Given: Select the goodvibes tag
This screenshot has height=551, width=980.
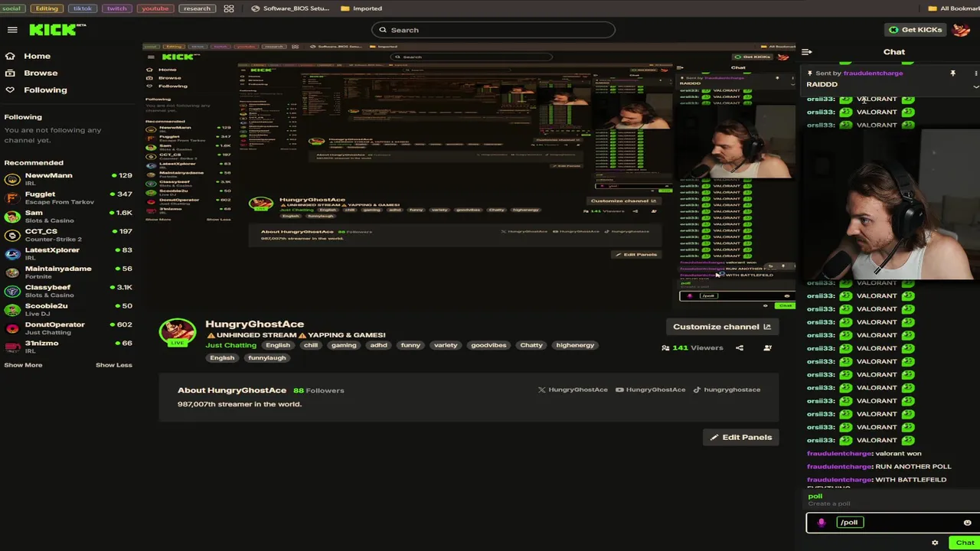Looking at the screenshot, I should [x=488, y=345].
